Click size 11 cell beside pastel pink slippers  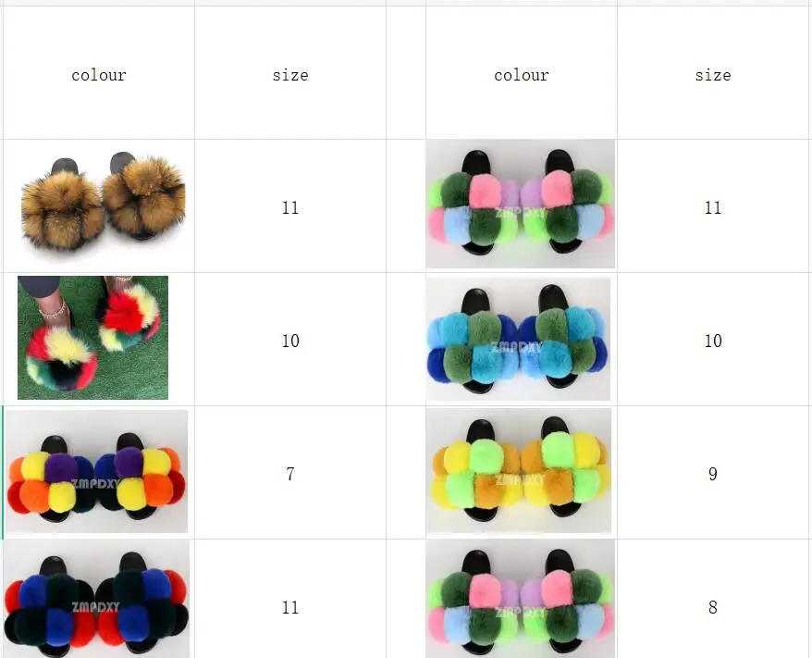pos(713,206)
